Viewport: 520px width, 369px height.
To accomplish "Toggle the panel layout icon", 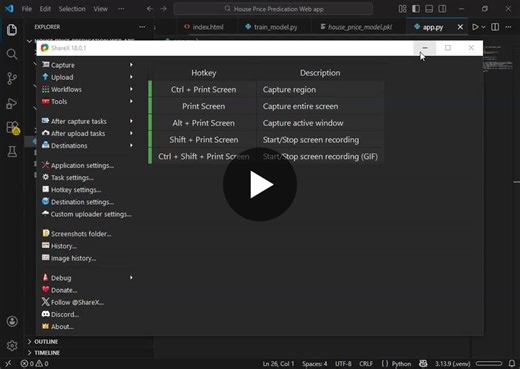I will [429, 9].
